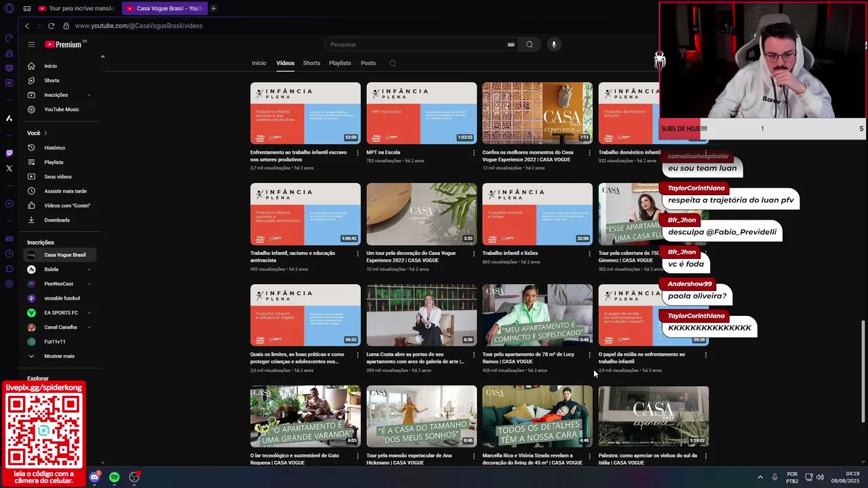Open 'Vídeos com Gostei' list
Viewport: 868px width, 488px height.
pos(61,205)
